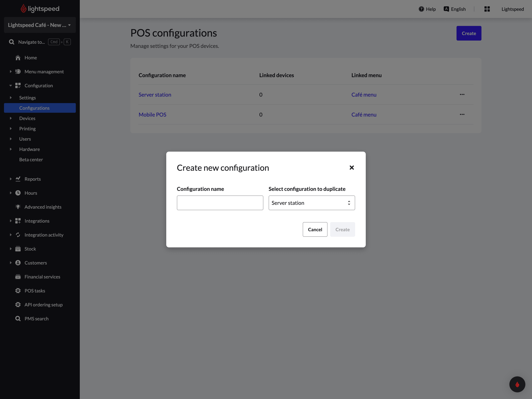
Task: Open Select configuration to duplicate dropdown
Action: [311, 203]
